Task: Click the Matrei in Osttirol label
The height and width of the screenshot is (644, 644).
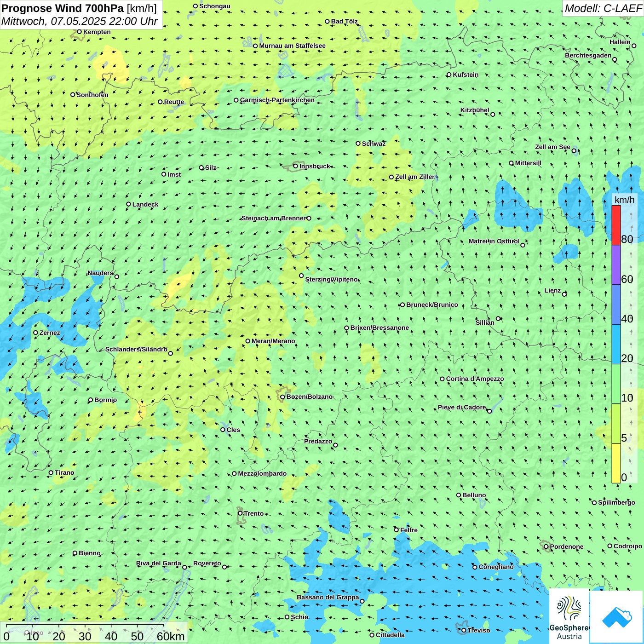Action: pos(494,241)
